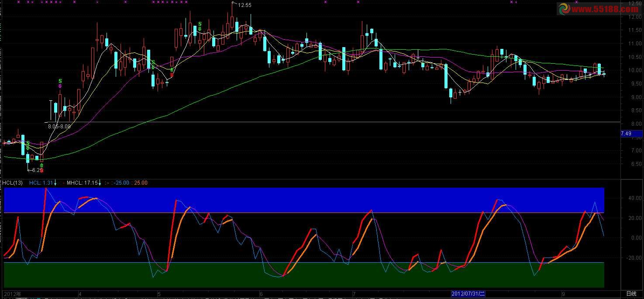Click the red S marker near the 6.25 low

42,170
